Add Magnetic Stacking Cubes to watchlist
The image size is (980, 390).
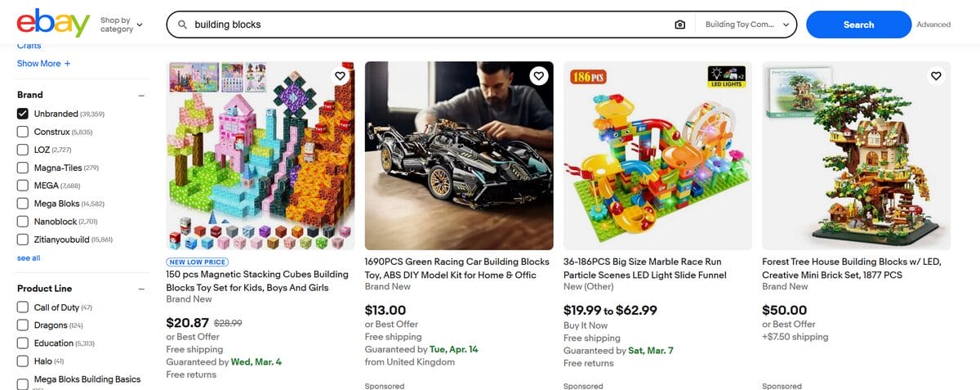pyautogui.click(x=341, y=76)
